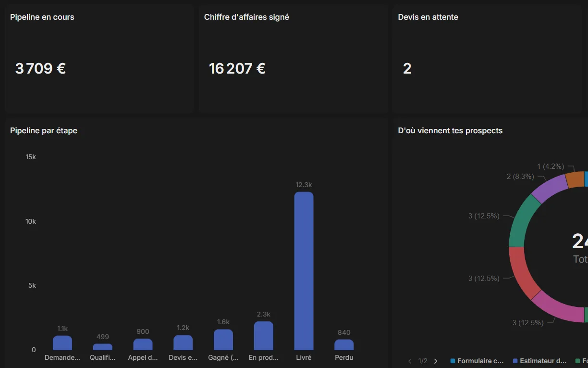The height and width of the screenshot is (368, 588).
Task: Click the 900 value label
Action: 143,331
